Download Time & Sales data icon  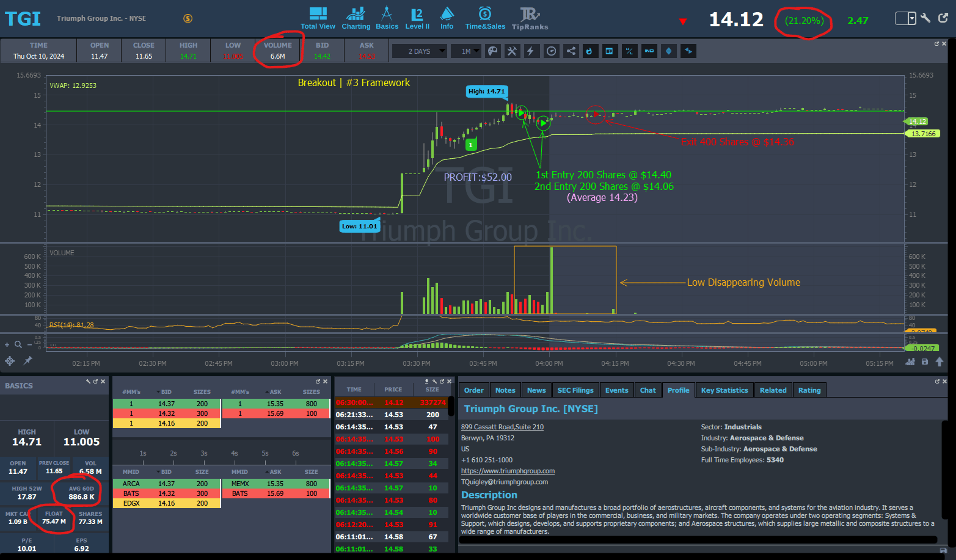click(427, 381)
